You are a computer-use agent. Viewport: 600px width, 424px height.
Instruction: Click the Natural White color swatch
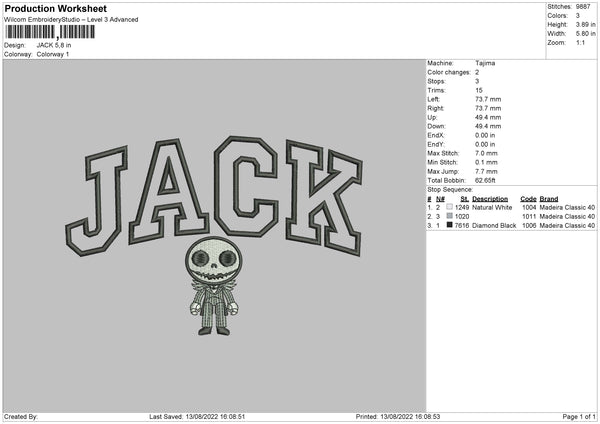click(x=450, y=207)
